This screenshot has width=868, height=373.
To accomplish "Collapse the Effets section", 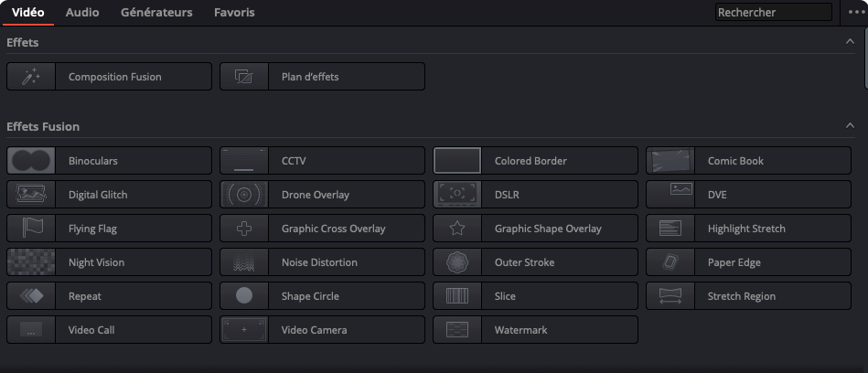I will coord(850,42).
